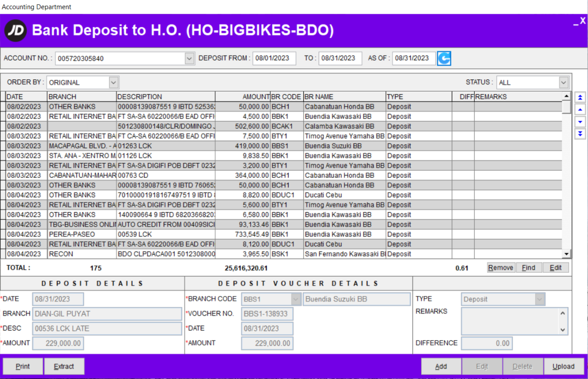Click the DESC field showing 00536 LCK LATE

tap(107, 328)
